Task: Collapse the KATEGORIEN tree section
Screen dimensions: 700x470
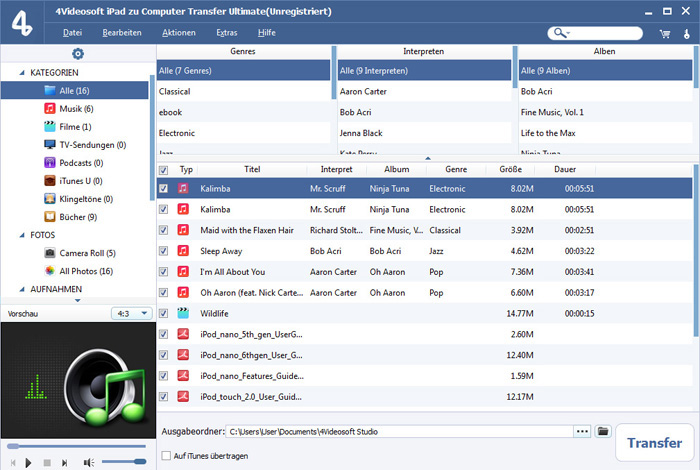Action: click(23, 73)
